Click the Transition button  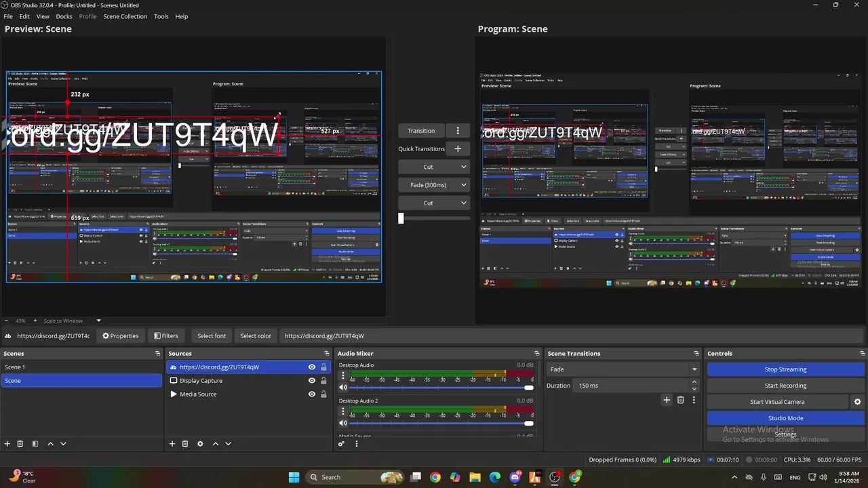(x=421, y=131)
